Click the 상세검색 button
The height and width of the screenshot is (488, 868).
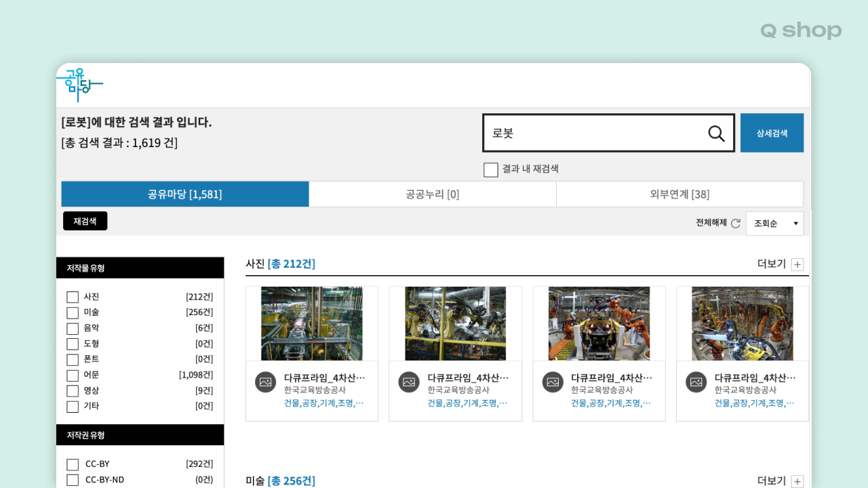coord(772,133)
